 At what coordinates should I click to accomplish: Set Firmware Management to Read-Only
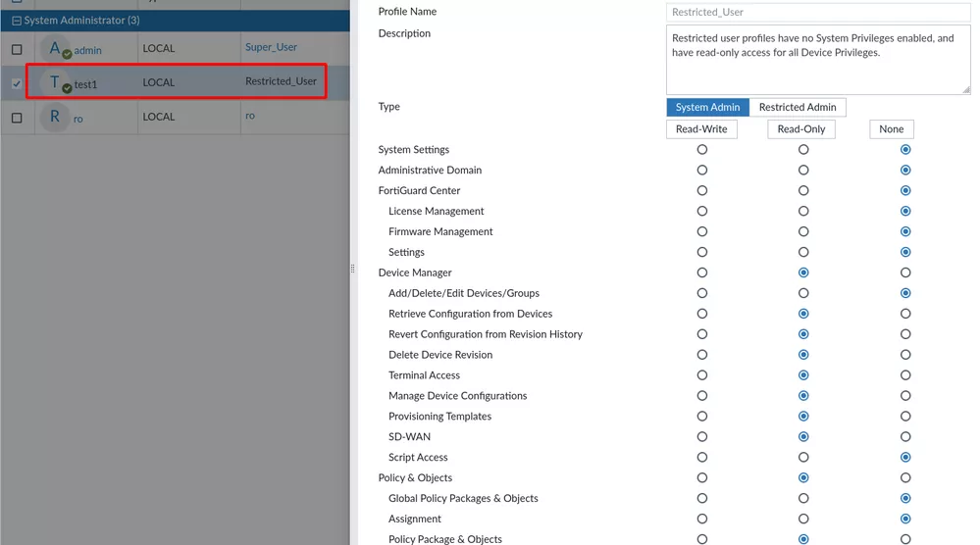[x=803, y=231]
